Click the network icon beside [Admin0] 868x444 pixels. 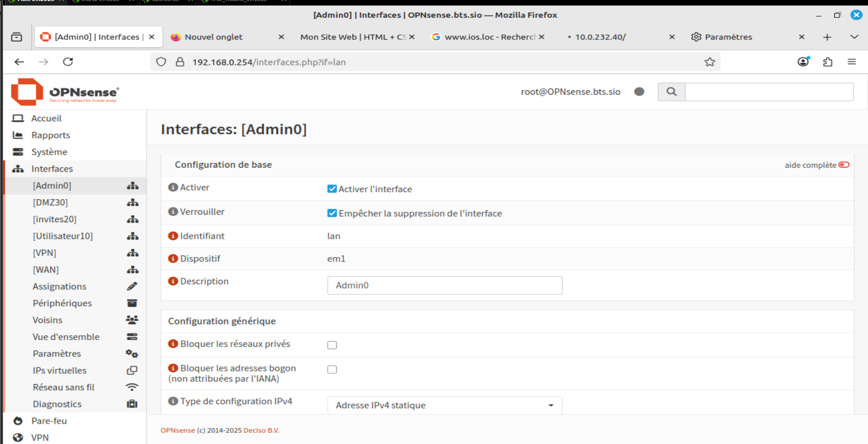click(x=132, y=185)
